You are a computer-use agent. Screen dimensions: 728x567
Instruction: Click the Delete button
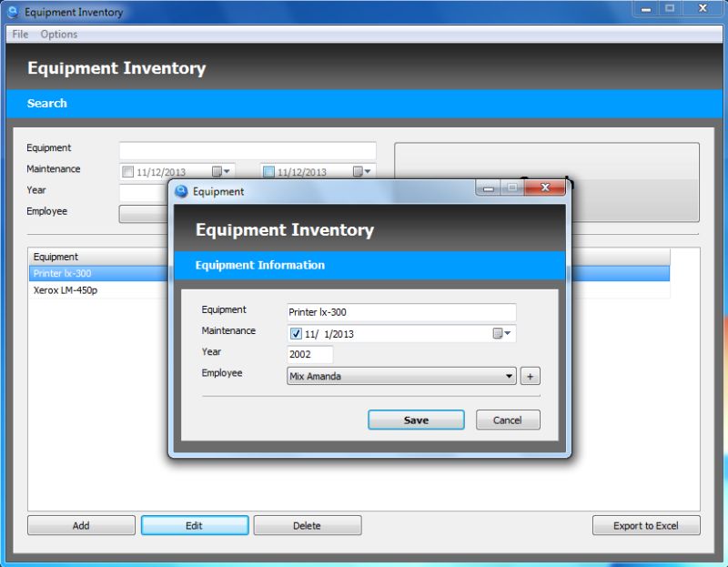tap(308, 525)
